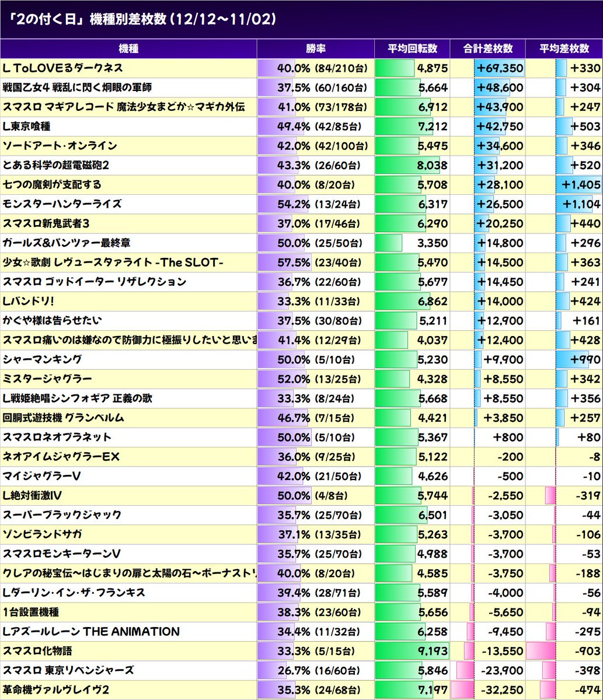The height and width of the screenshot is (700, 603).
Task: Select スマスロネオプラネット machine name
Action: click(57, 437)
